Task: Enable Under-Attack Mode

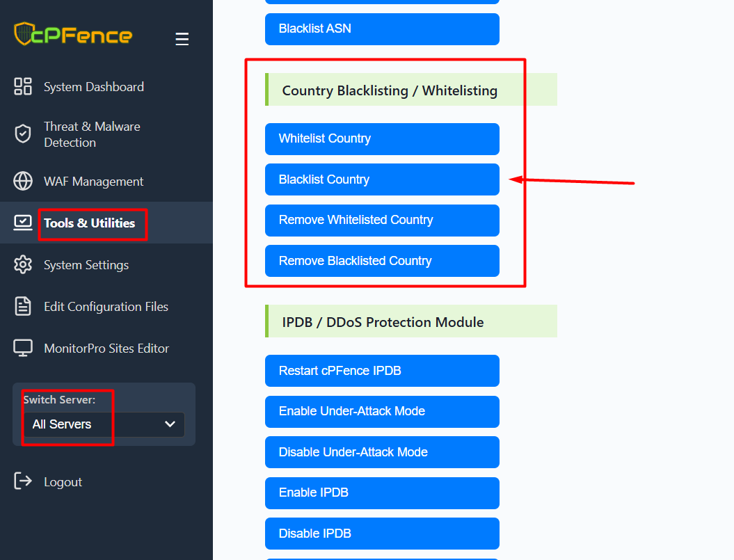Action: pos(382,412)
